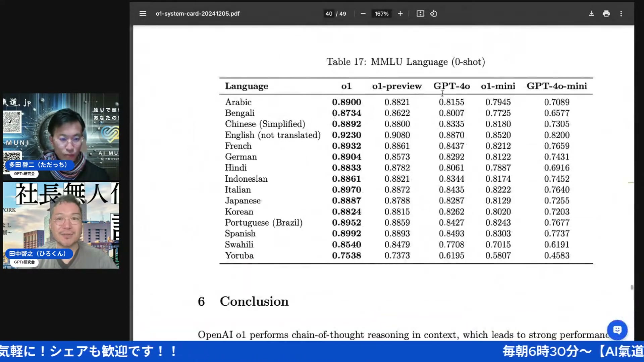Click the French row label
644x362 pixels.
click(x=238, y=146)
